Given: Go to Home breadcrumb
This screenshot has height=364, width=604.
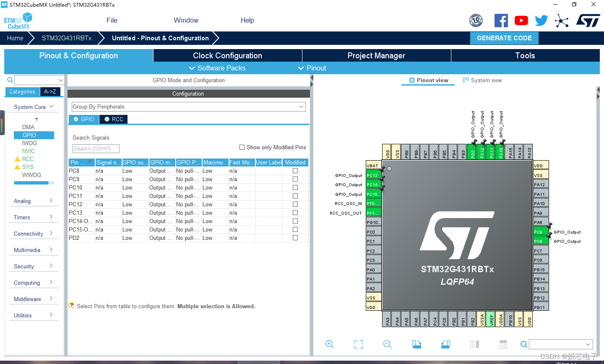Looking at the screenshot, I should [15, 38].
